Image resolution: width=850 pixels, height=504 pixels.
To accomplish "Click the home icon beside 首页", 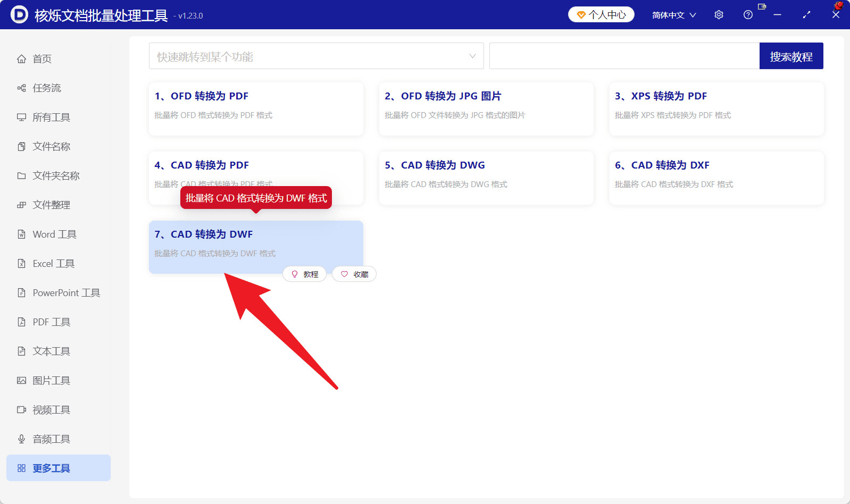I will [21, 58].
